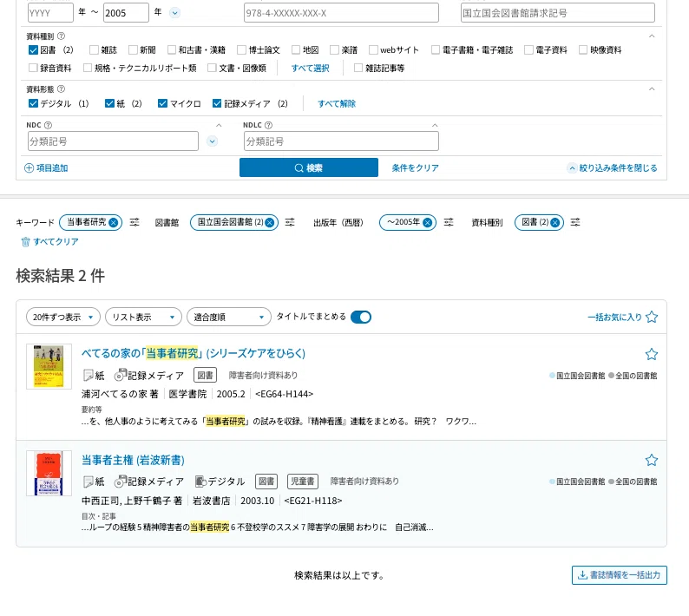Open 20件ずつ表示 dropdown

(63, 317)
